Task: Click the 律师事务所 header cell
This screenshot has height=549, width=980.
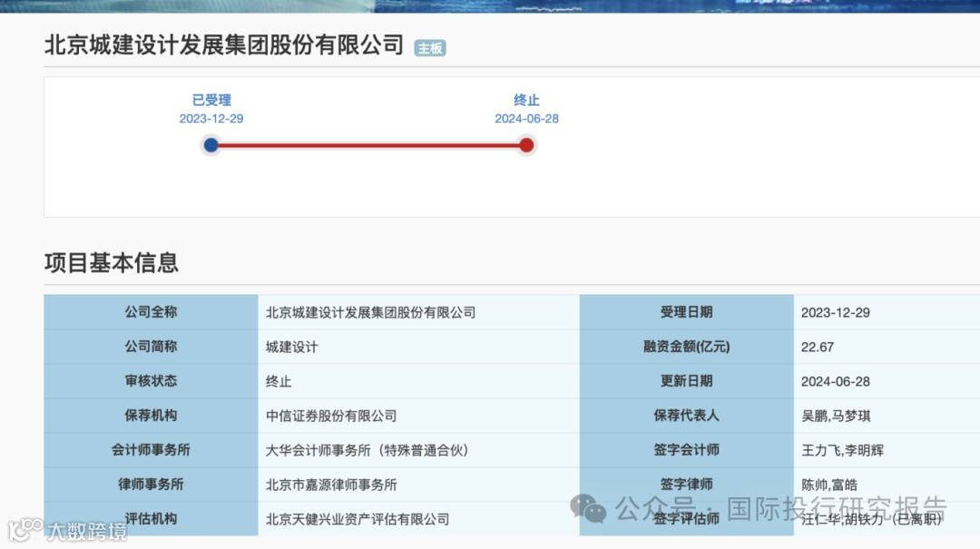Action: (x=151, y=484)
